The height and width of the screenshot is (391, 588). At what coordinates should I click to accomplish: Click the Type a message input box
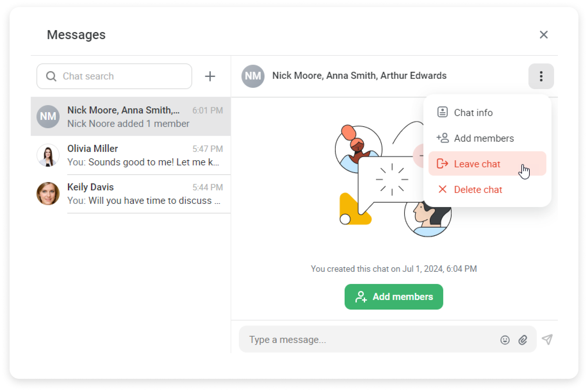pos(369,340)
